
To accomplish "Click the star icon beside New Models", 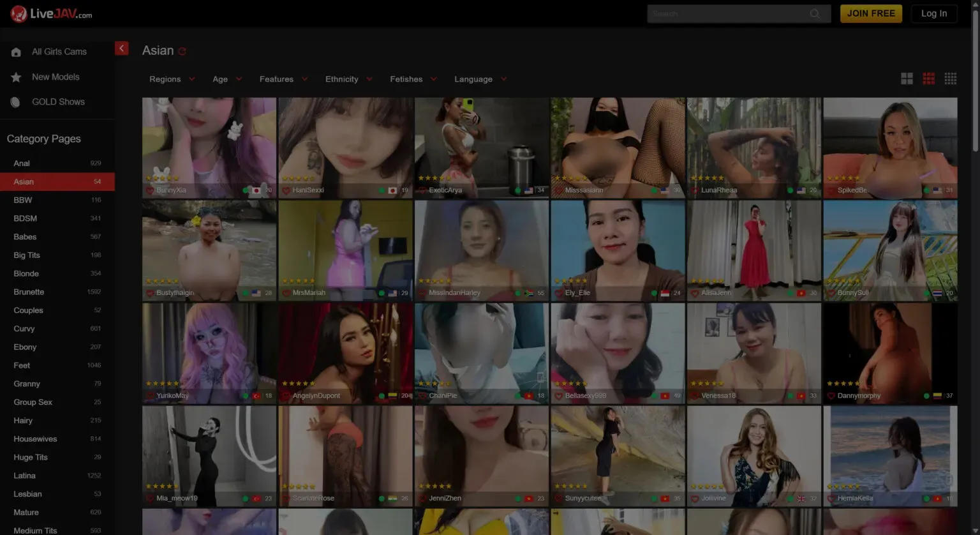I will tap(16, 77).
